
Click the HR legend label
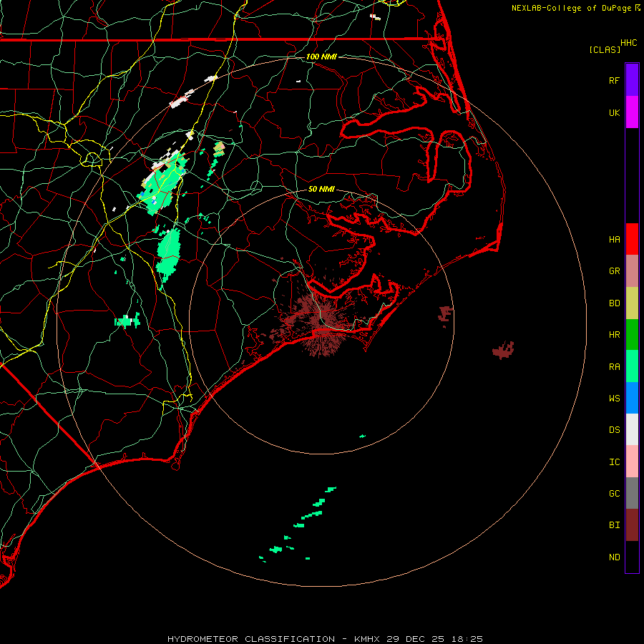pyautogui.click(x=614, y=335)
